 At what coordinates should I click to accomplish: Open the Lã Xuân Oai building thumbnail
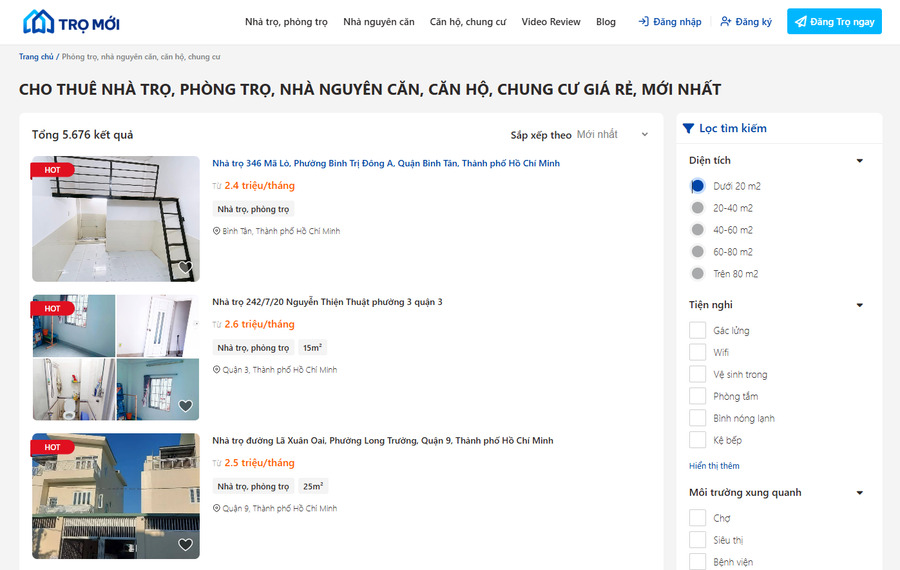point(116,496)
